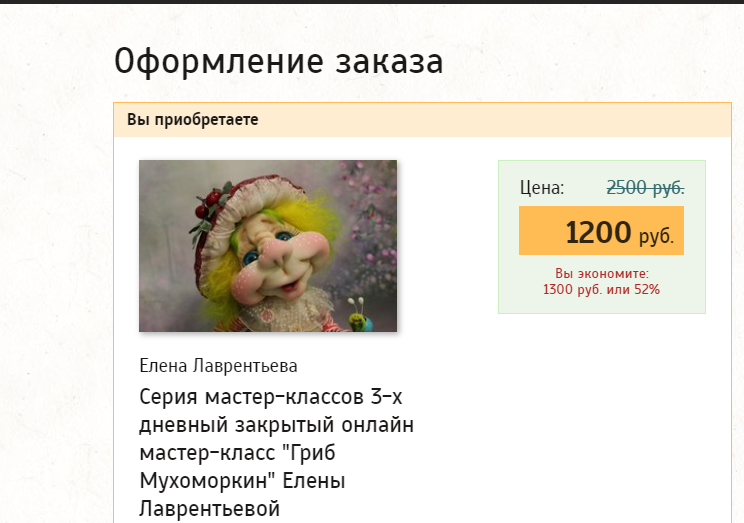Click the "Лаврентьевой" last title line
Viewport: 744px width, 523px height.
pyautogui.click(x=209, y=509)
